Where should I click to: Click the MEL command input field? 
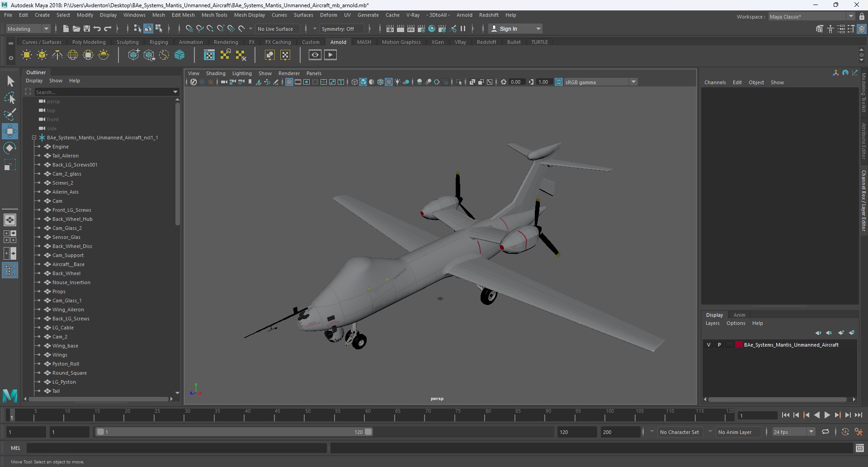tap(177, 448)
